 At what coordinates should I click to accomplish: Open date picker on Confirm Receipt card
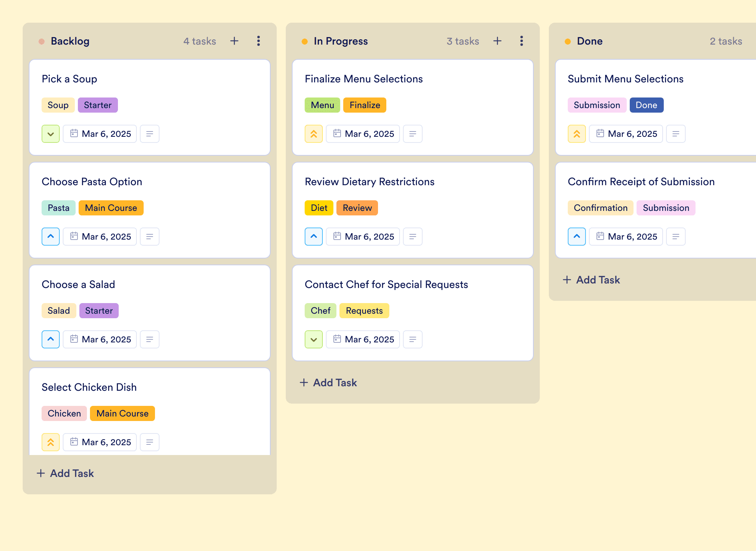point(626,237)
